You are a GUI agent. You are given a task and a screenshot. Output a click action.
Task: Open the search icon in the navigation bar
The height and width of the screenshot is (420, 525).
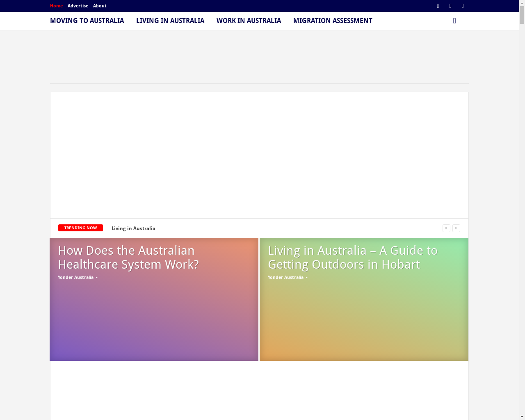454,21
